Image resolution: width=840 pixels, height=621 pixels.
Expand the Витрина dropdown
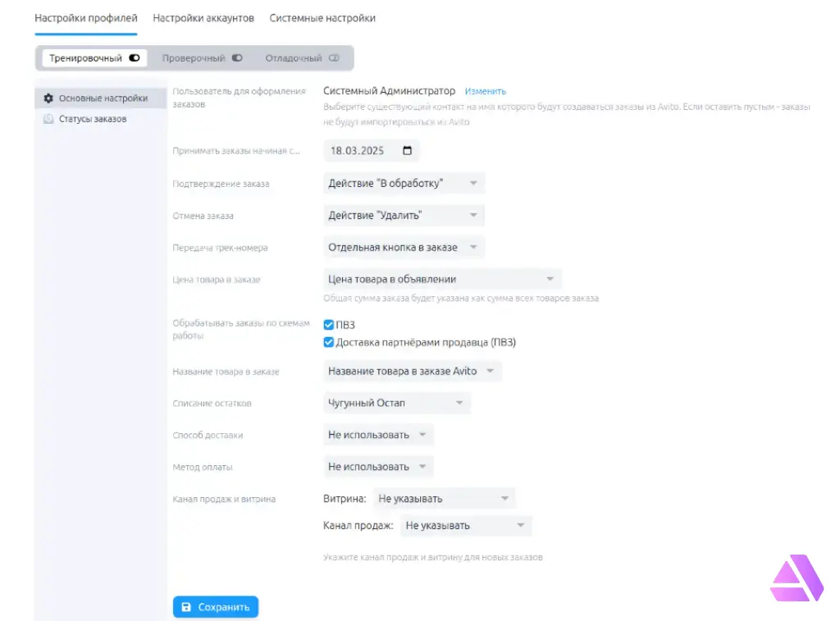click(x=443, y=498)
